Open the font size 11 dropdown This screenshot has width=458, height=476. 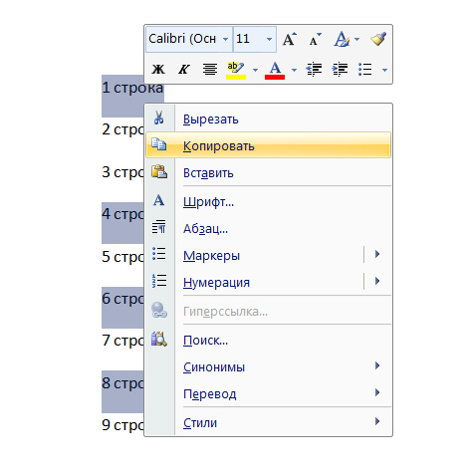pos(269,39)
